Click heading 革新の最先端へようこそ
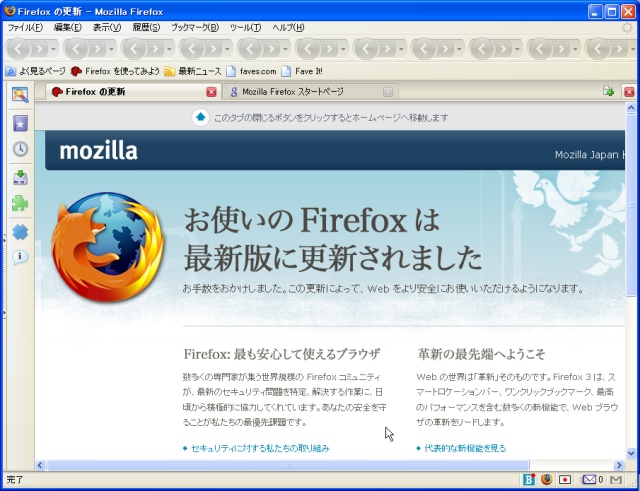The height and width of the screenshot is (491, 640). pos(481,354)
